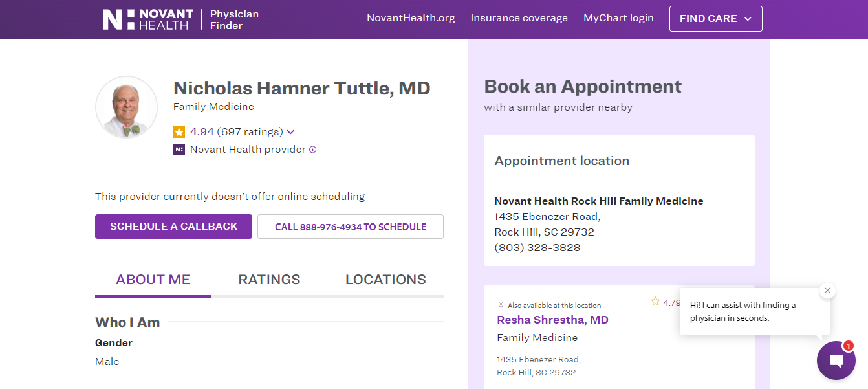Click Dr. Tuttle's profile photo
868x389 pixels.
click(126, 107)
